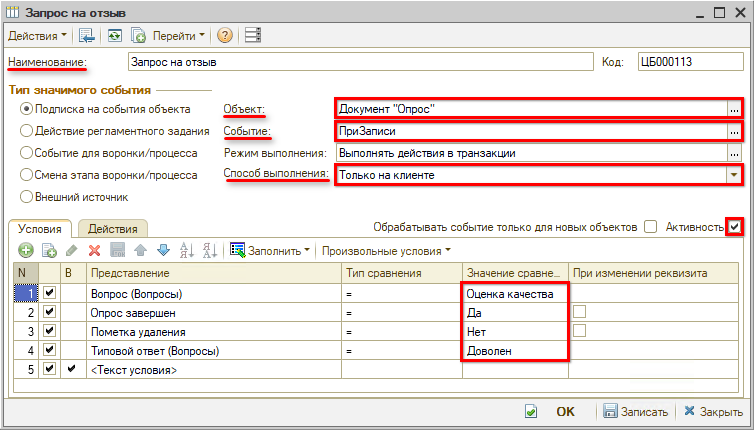The width and height of the screenshot is (754, 430).
Task: Click the check mark in column В of row 5
Action: pos(72,369)
